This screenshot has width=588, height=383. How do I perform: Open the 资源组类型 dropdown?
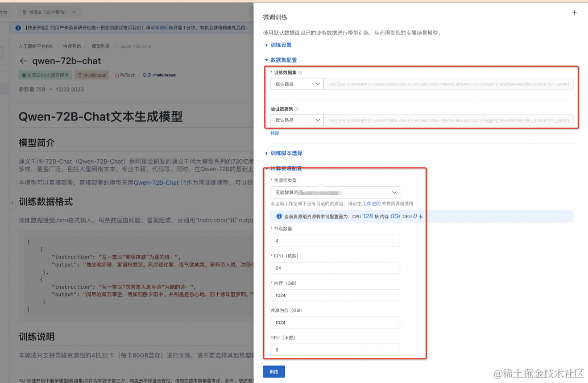pos(335,193)
